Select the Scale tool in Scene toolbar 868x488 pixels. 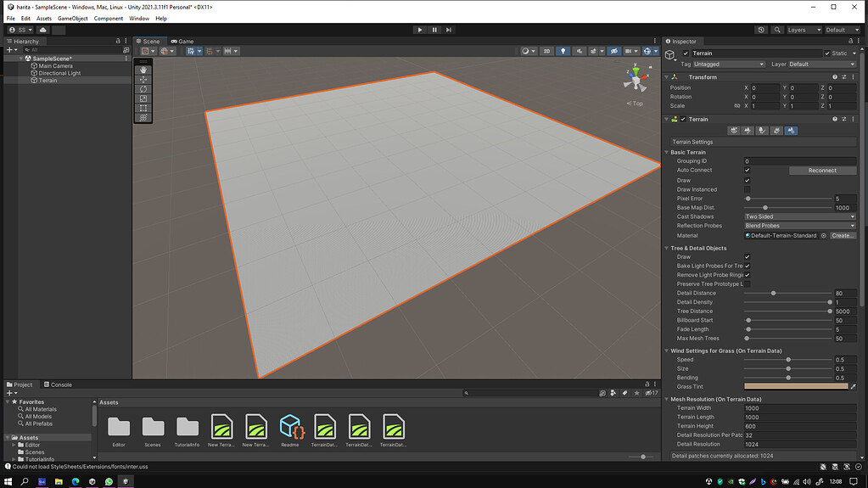point(143,98)
